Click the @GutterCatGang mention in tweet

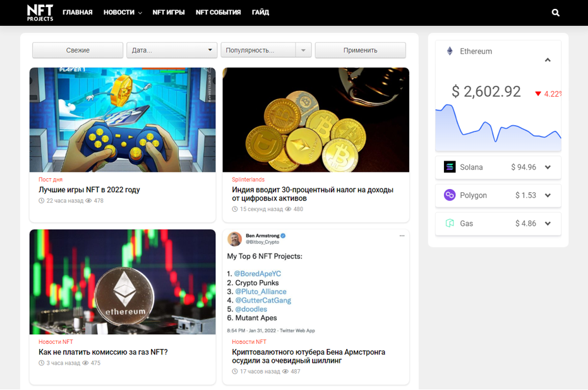pos(263,300)
